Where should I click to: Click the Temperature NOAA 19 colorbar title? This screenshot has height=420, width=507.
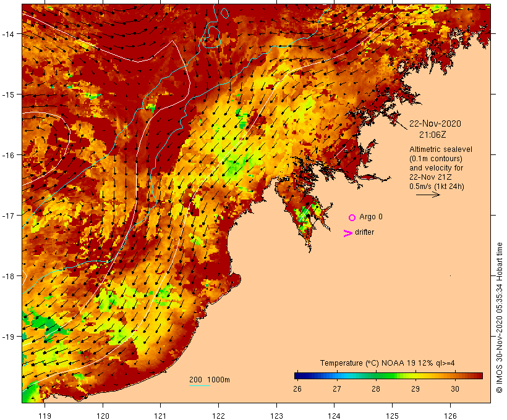point(388,363)
